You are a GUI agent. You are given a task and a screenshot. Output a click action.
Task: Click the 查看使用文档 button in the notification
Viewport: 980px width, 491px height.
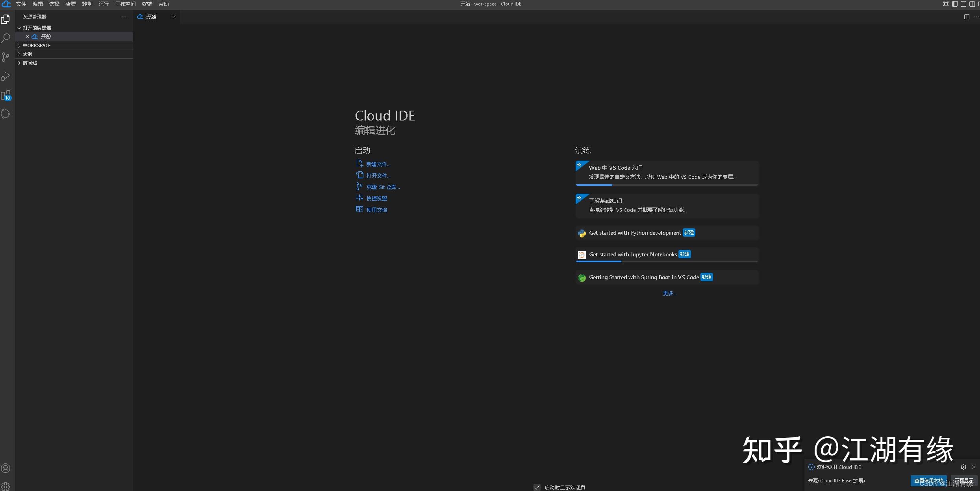pyautogui.click(x=929, y=480)
